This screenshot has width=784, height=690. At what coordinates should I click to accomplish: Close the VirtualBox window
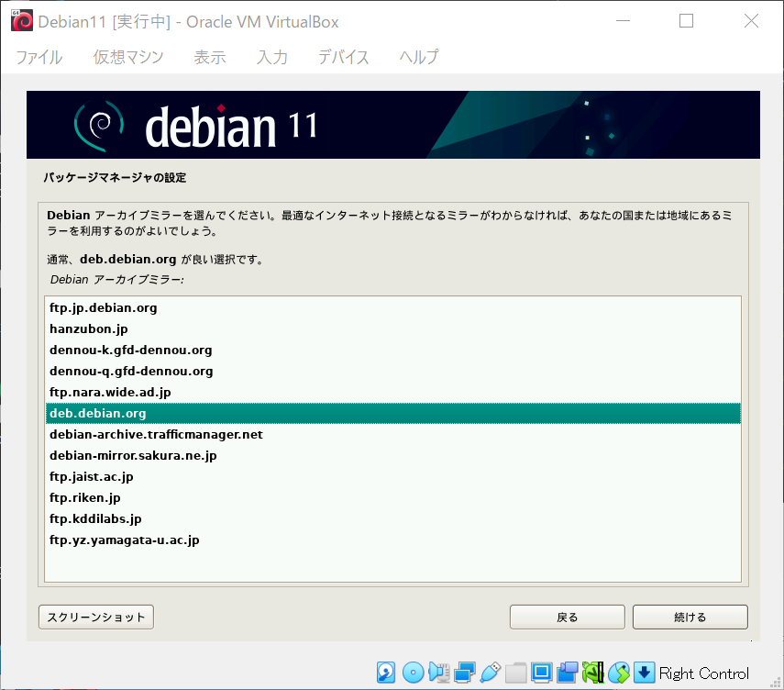pos(751,21)
